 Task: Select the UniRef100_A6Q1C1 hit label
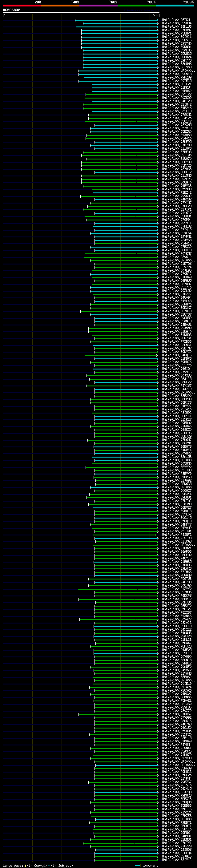pyautogui.click(x=176, y=416)
